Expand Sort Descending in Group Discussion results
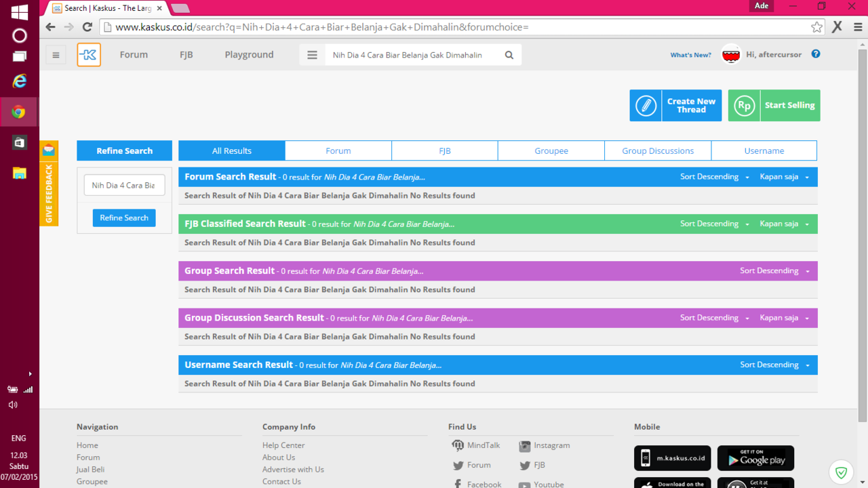 tap(715, 318)
